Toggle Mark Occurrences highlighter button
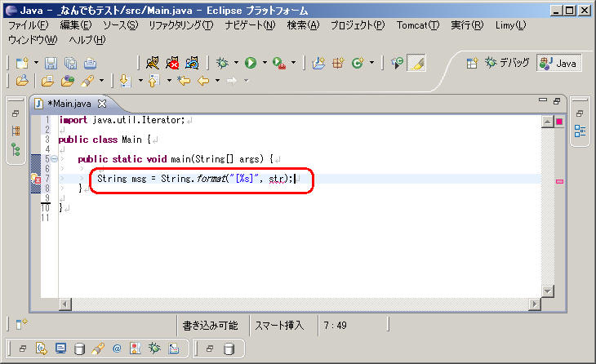596x364 pixels. [416, 63]
